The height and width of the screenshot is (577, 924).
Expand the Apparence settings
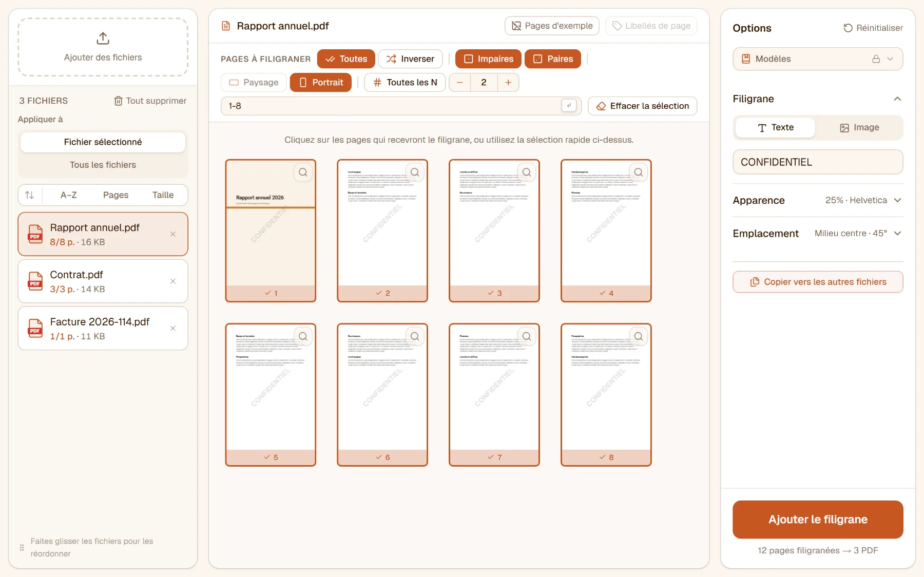(x=818, y=200)
